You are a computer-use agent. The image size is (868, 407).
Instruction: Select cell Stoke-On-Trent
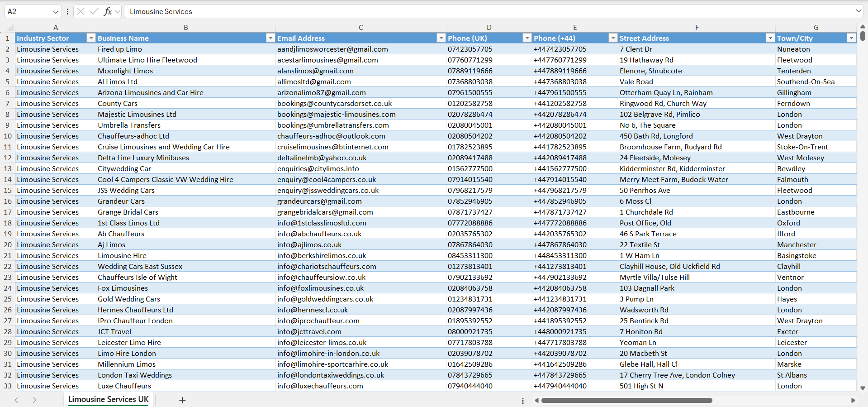(816, 147)
